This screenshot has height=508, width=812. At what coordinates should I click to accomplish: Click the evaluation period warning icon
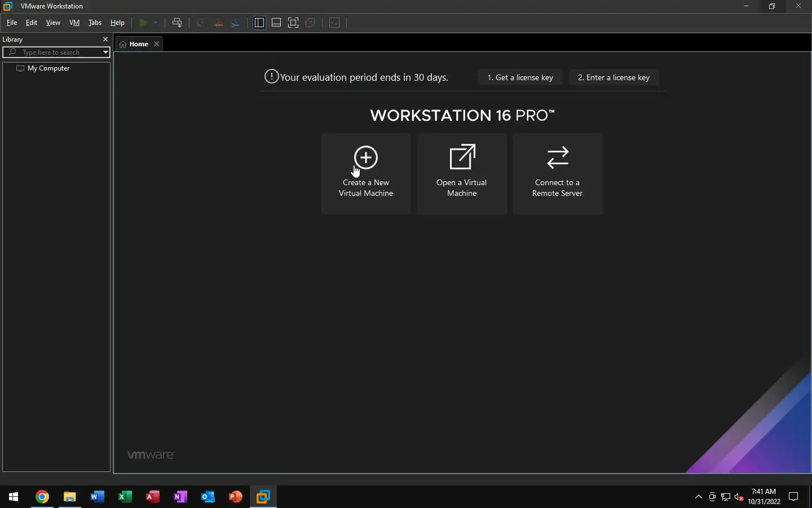[271, 77]
